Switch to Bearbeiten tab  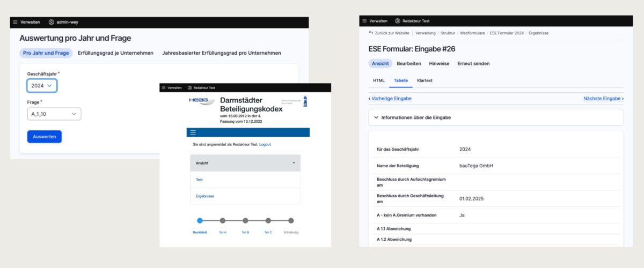tap(409, 63)
